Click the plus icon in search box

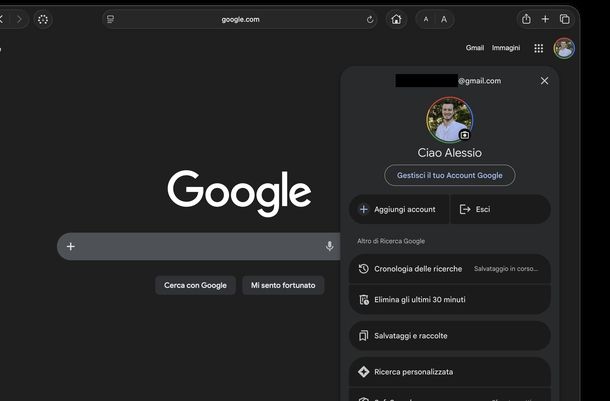pyautogui.click(x=71, y=246)
